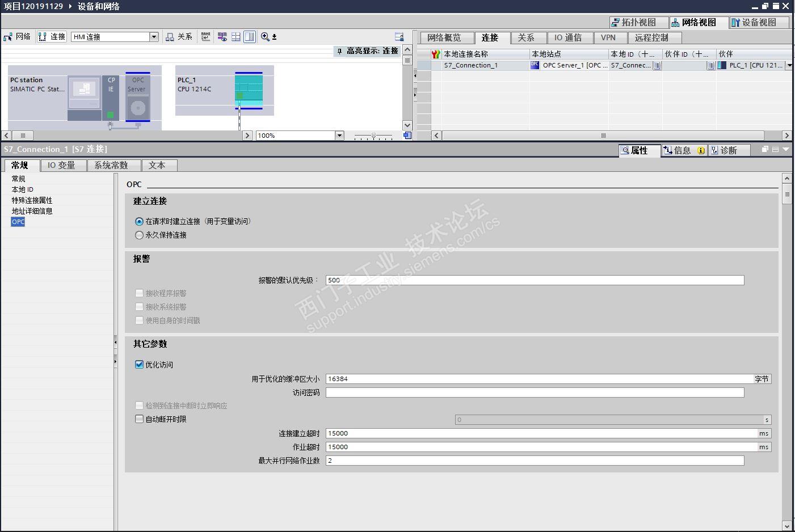Click the list button in the 伙伴 ID cell
Image resolution: width=795 pixels, height=532 pixels.
point(710,66)
